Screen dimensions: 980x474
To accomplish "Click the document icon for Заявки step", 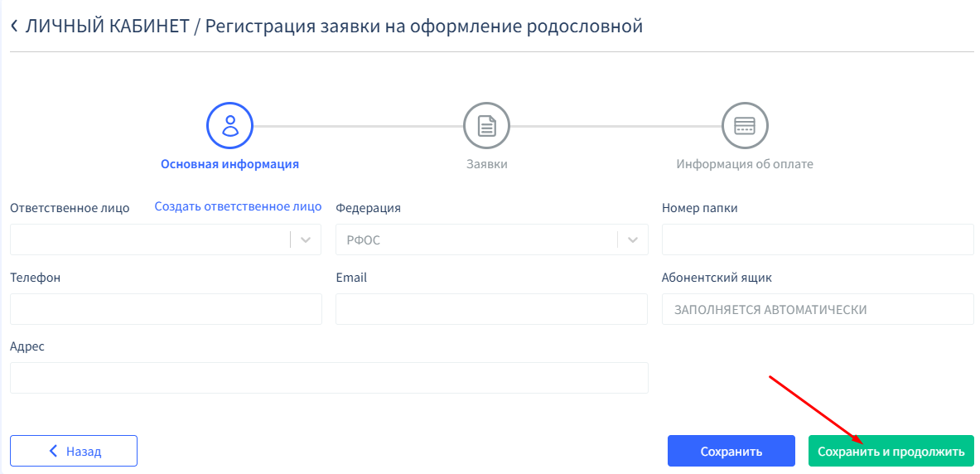I will tap(486, 126).
